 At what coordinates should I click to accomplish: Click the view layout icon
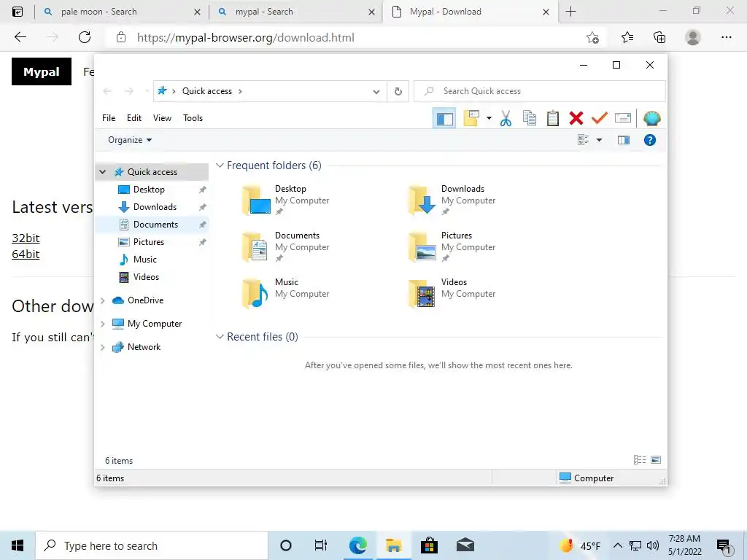[583, 140]
